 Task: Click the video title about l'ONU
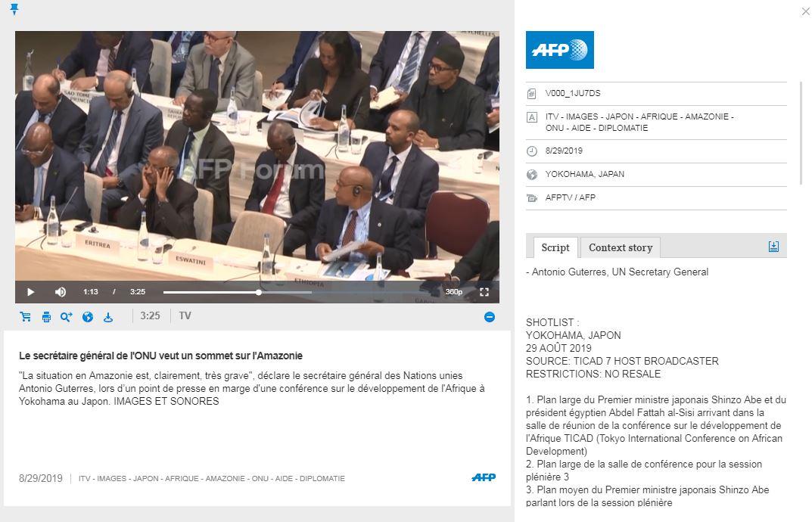pyautogui.click(x=160, y=356)
